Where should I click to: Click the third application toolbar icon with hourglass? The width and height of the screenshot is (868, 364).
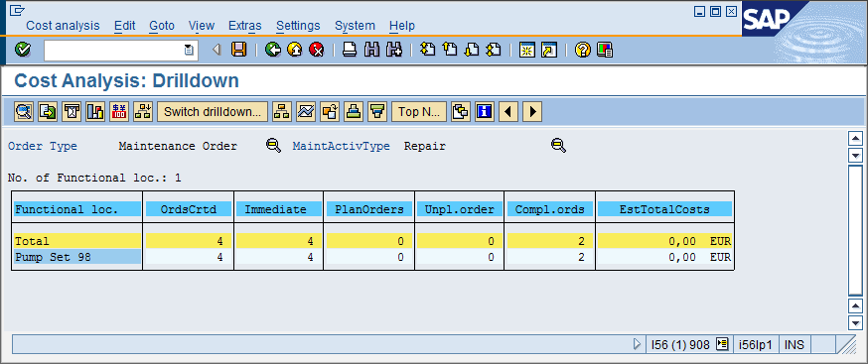(72, 112)
